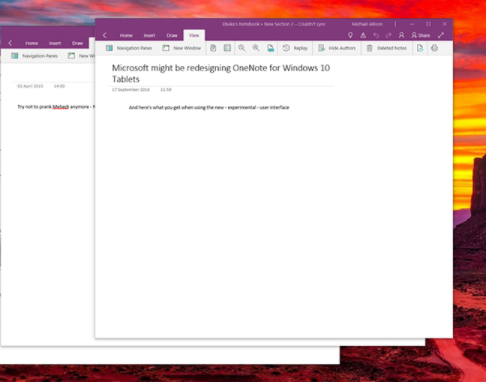Open the Draw tab in front window
Image resolution: width=486 pixels, height=382 pixels.
172,35
